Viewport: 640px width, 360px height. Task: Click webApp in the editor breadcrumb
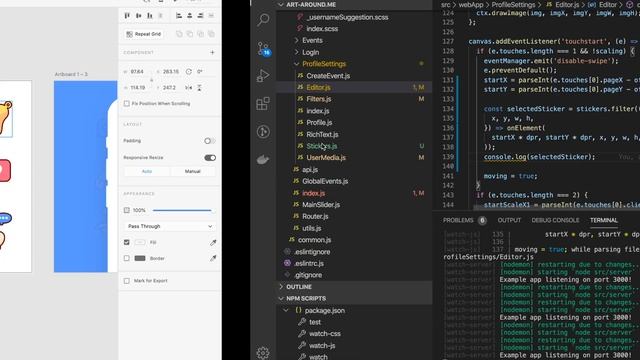tap(471, 5)
